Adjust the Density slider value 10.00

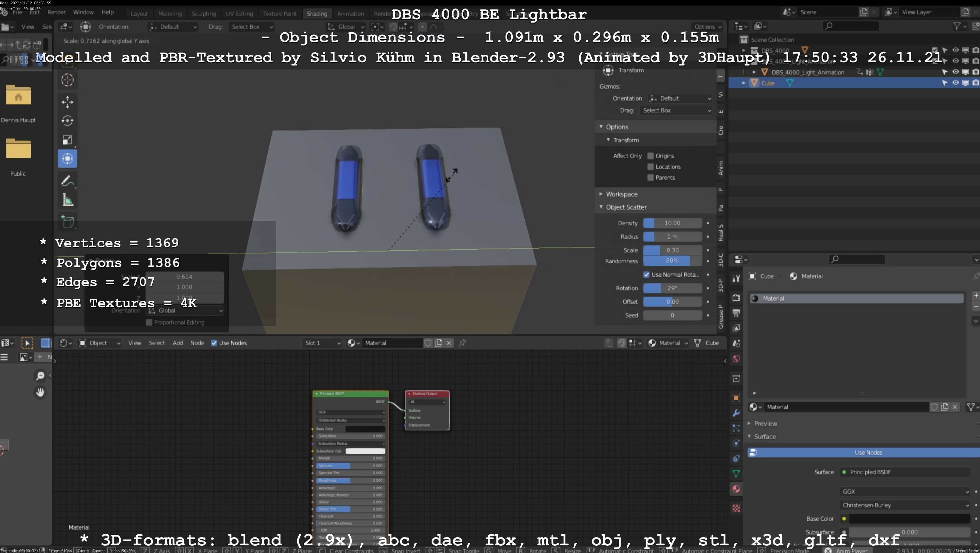[x=672, y=223]
